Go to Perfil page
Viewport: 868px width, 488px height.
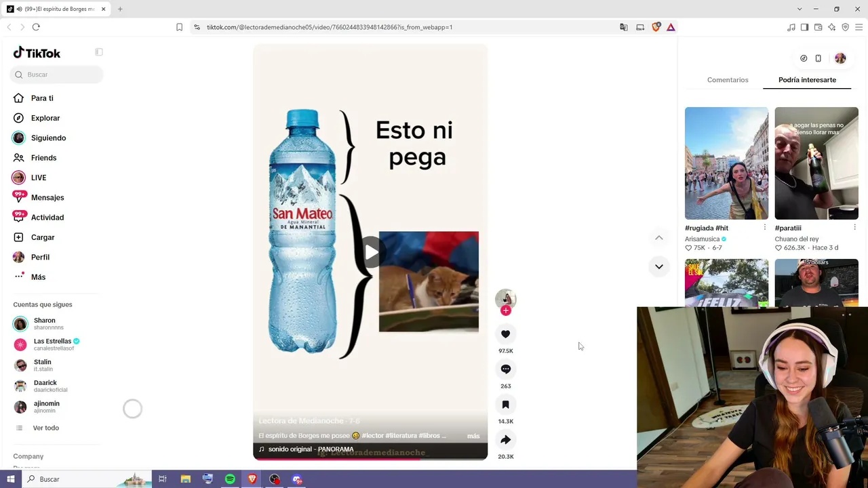tap(40, 257)
